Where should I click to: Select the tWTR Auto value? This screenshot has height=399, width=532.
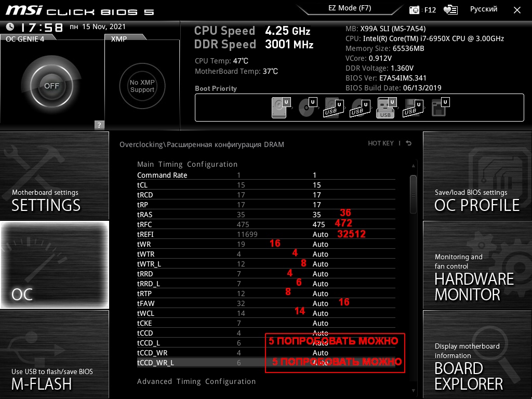tap(320, 254)
